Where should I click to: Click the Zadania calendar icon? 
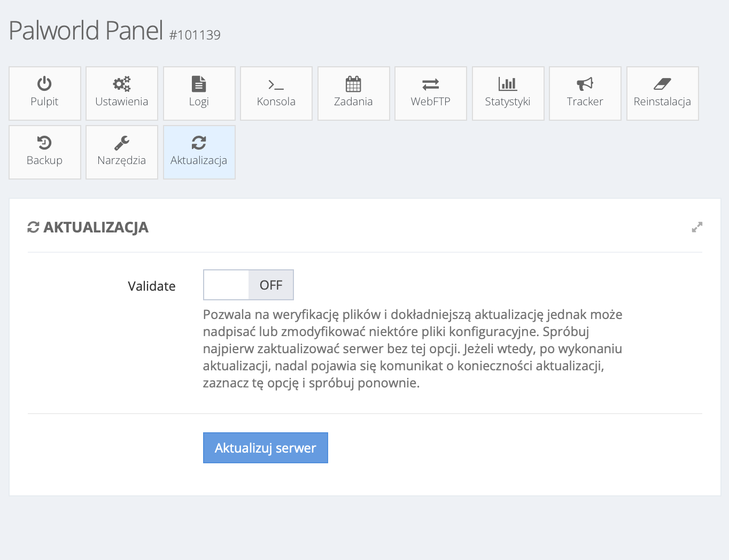(353, 84)
